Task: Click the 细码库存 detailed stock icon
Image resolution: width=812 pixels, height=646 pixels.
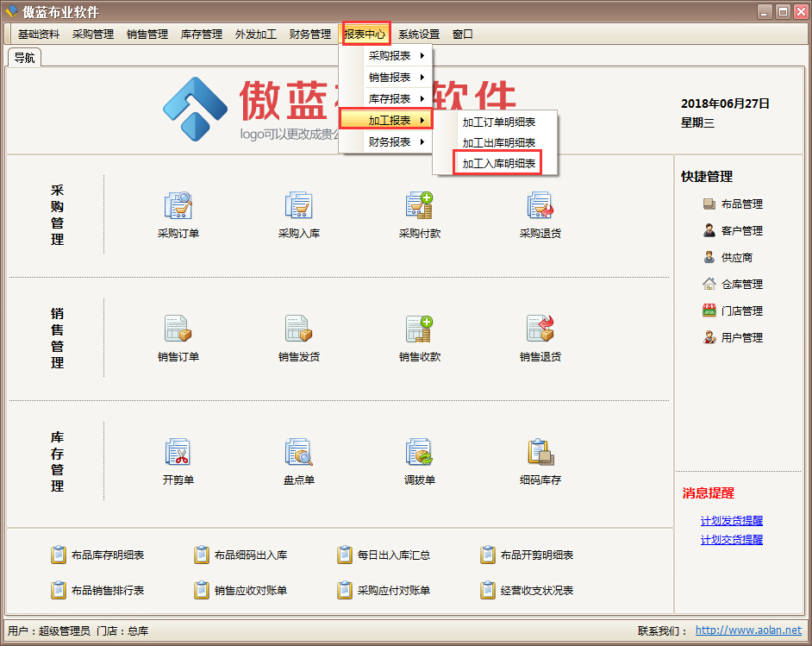Action: [x=540, y=453]
